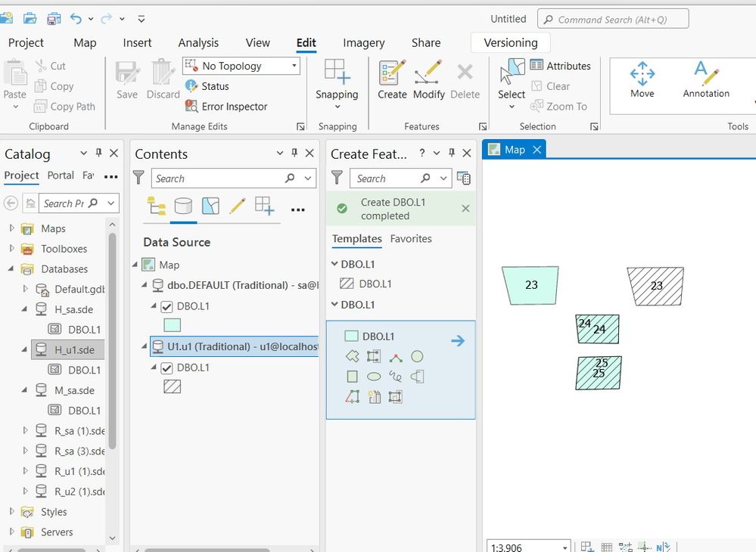Choose the Move tool in Tools gallery
The image size is (756, 552).
coord(642,80)
